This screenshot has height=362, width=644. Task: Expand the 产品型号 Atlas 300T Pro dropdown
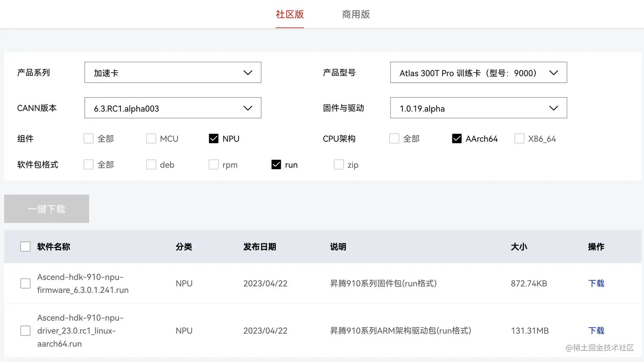click(x=478, y=72)
